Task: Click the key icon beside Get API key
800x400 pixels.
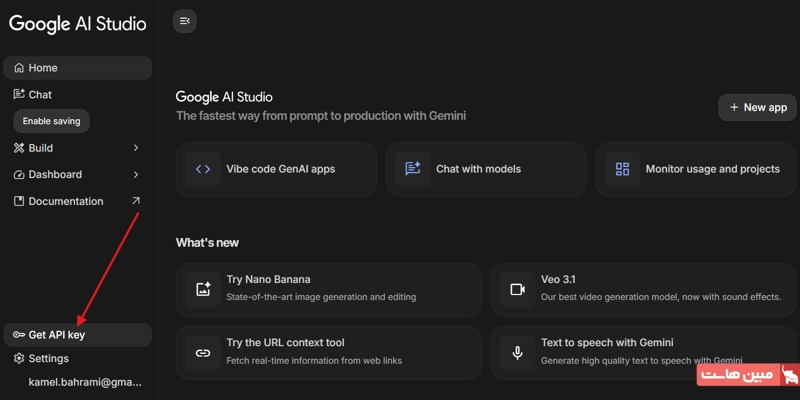Action: (x=19, y=335)
